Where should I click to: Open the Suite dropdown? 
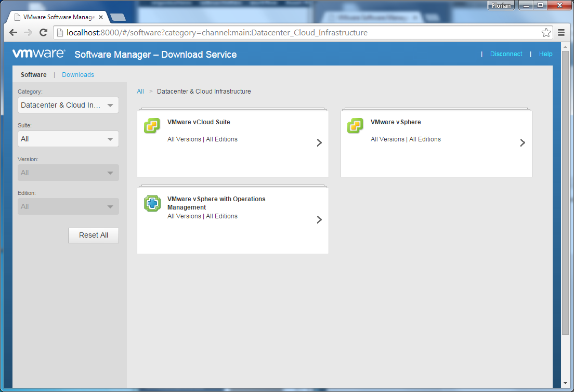[68, 139]
